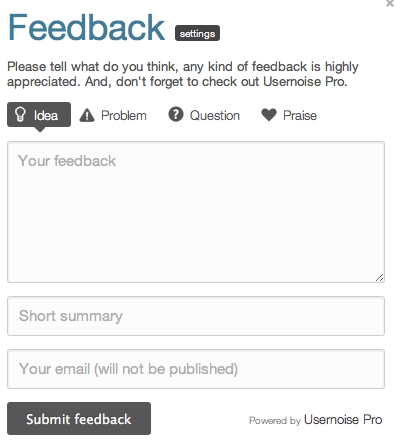
Task: Click the warning triangle Problem icon
Action: click(87, 115)
